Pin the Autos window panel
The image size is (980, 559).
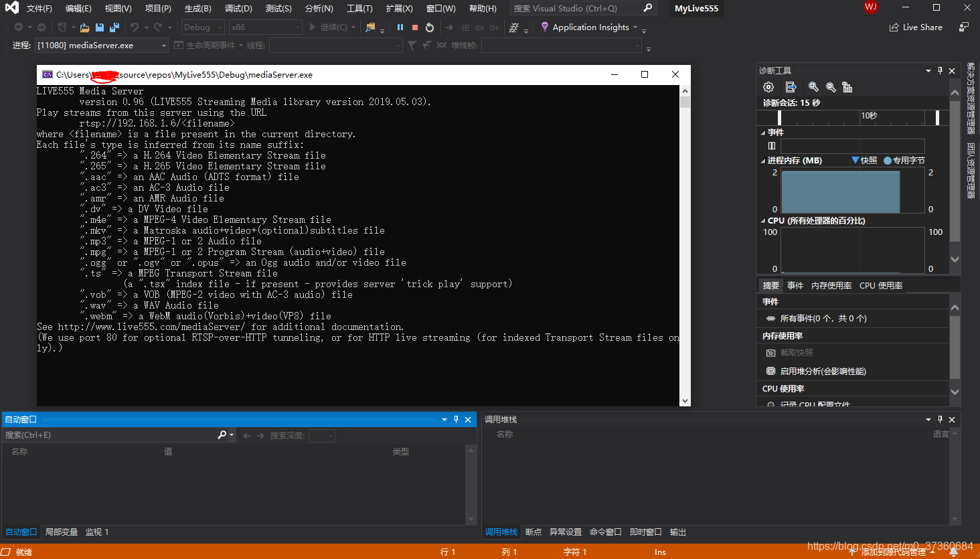tap(456, 419)
